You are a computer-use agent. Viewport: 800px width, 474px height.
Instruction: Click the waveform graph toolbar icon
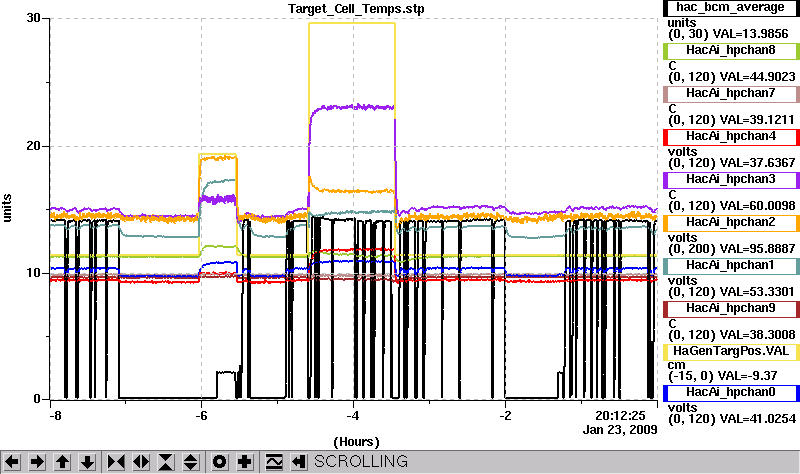click(274, 462)
